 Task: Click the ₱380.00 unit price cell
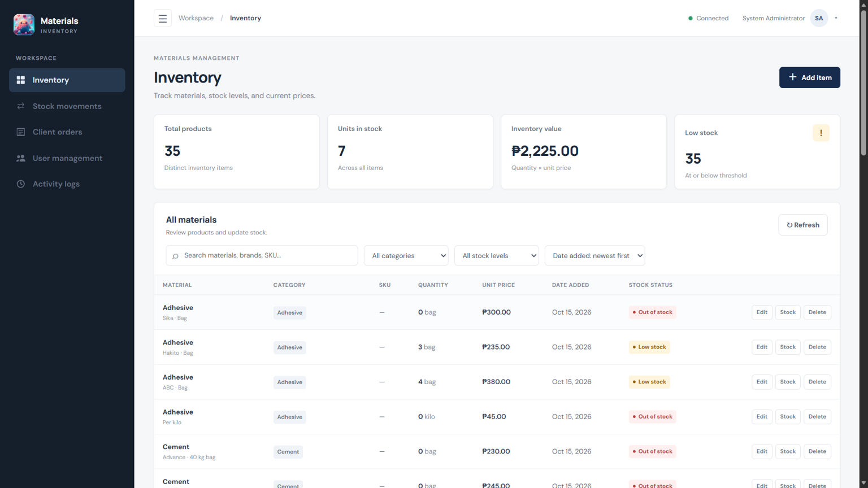click(x=496, y=382)
